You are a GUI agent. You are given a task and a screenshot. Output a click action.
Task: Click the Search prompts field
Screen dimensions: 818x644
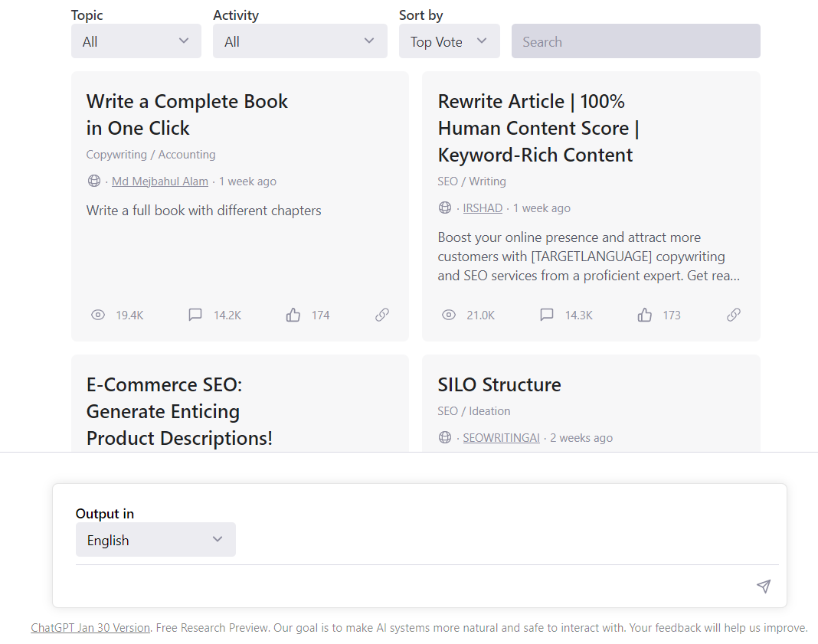(x=636, y=41)
